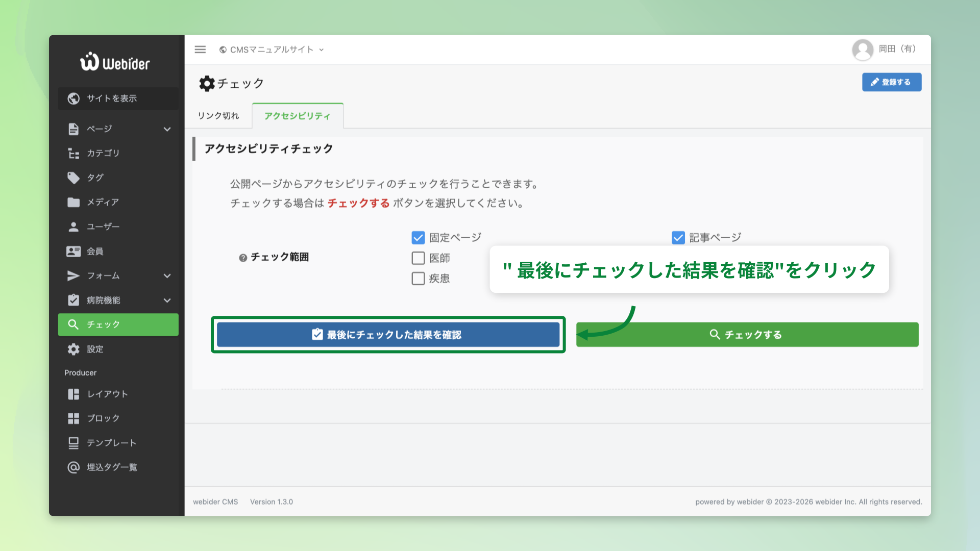This screenshot has height=551, width=980.
Task: Click the レイアウト layout icon
Action: click(x=73, y=394)
